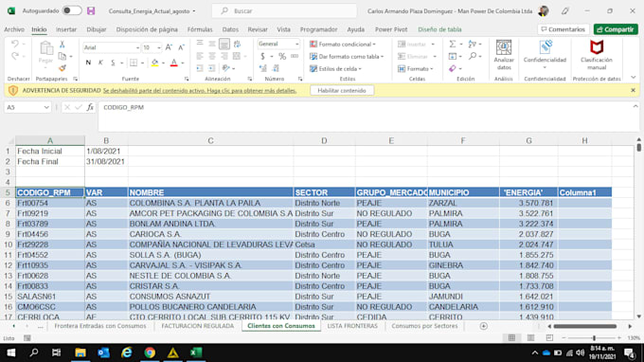
Task: Click the insert function fx icon
Action: click(x=90, y=107)
